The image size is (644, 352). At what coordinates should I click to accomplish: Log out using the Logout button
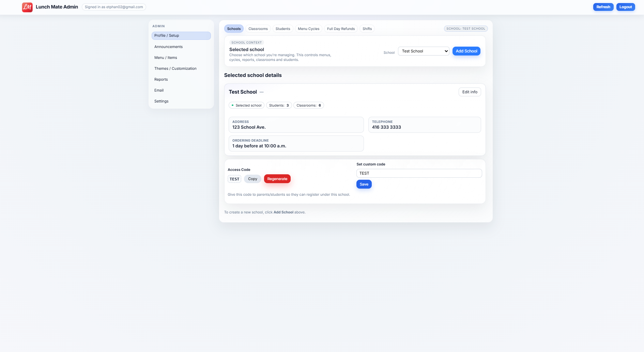pos(625,7)
